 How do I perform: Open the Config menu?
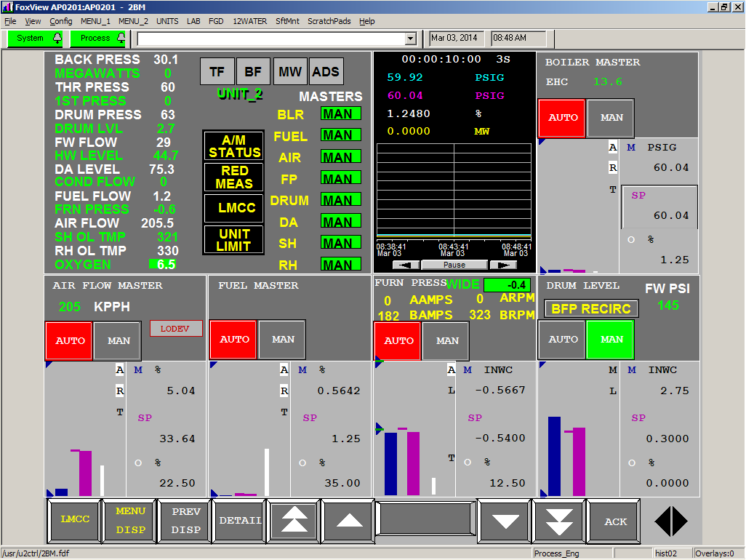[x=61, y=21]
